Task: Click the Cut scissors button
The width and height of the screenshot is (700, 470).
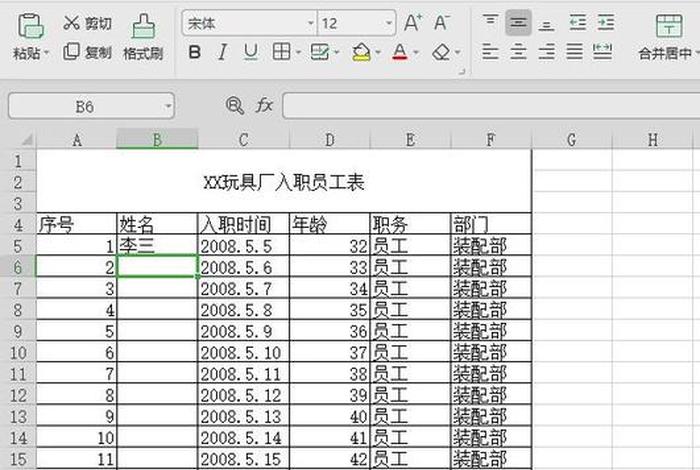Action: pyautogui.click(x=87, y=23)
